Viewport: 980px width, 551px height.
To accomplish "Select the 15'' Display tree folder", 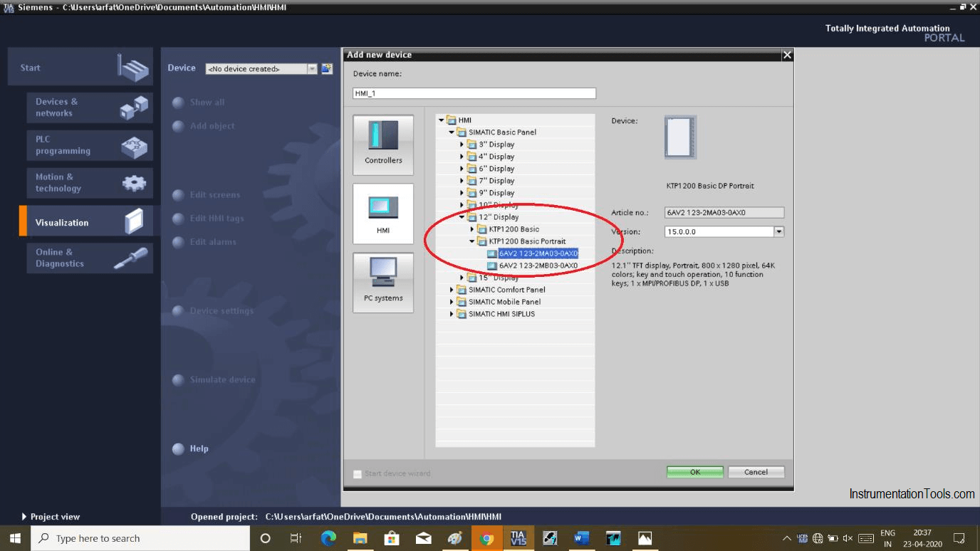I will pyautogui.click(x=499, y=278).
